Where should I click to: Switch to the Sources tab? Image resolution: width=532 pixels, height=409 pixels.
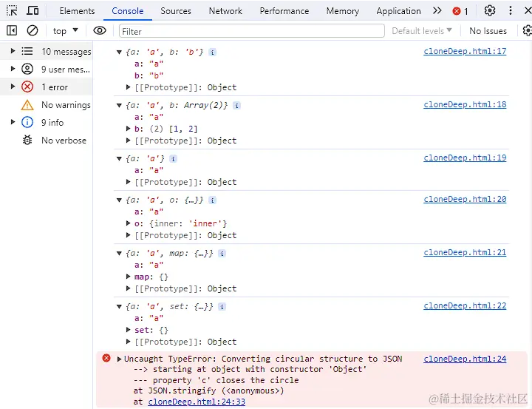pyautogui.click(x=176, y=11)
